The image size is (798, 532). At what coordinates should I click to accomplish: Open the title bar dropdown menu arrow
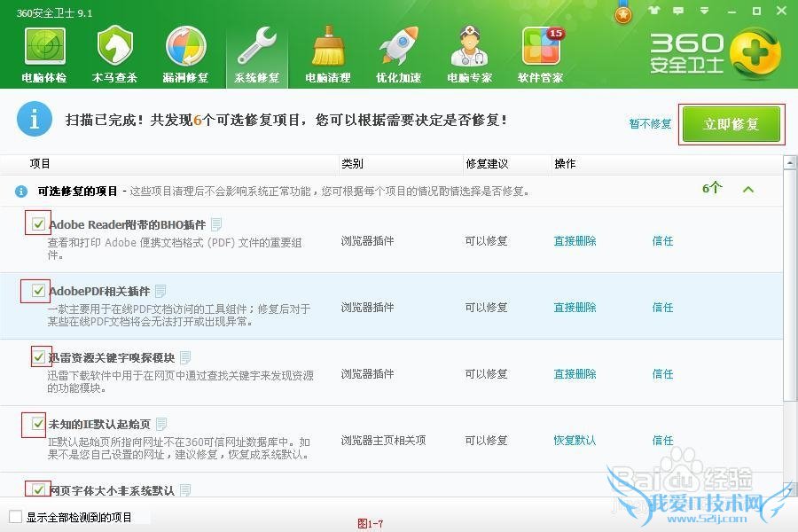point(704,10)
